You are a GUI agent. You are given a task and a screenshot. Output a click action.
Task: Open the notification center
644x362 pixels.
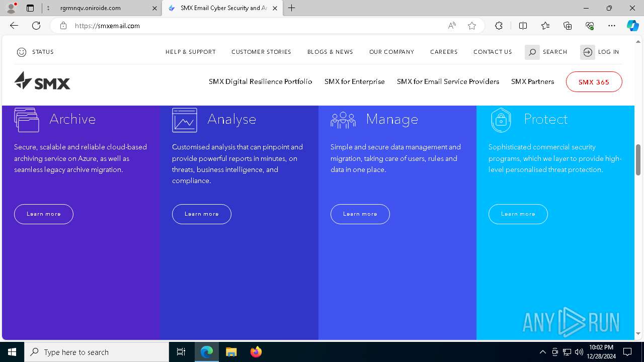click(627, 352)
